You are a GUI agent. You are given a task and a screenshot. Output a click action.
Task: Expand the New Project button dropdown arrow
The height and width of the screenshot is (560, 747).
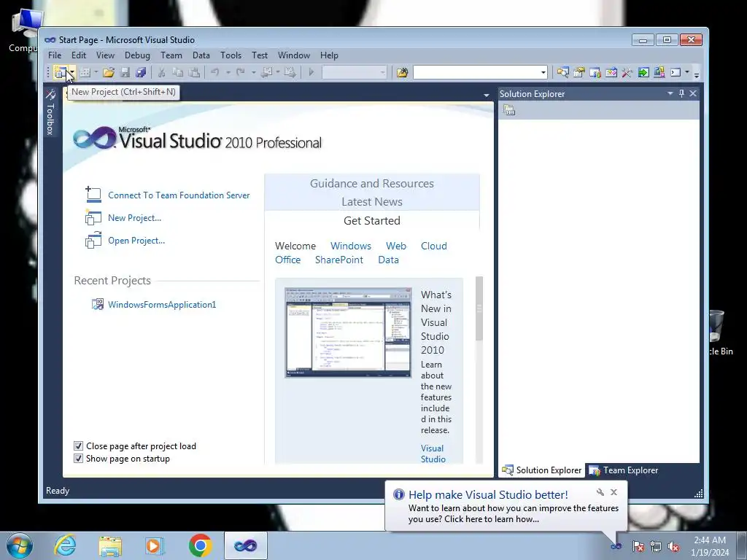pos(71,72)
